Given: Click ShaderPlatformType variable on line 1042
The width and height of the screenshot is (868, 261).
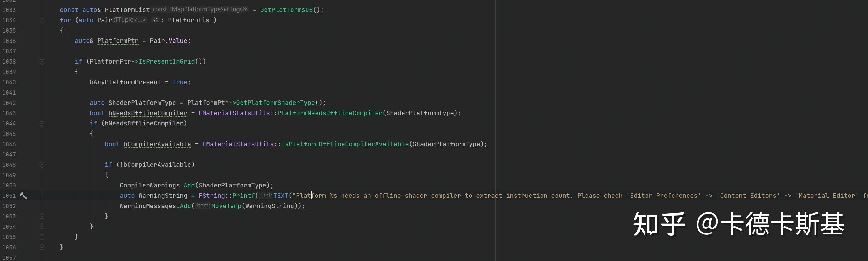Looking at the screenshot, I should click(142, 103).
